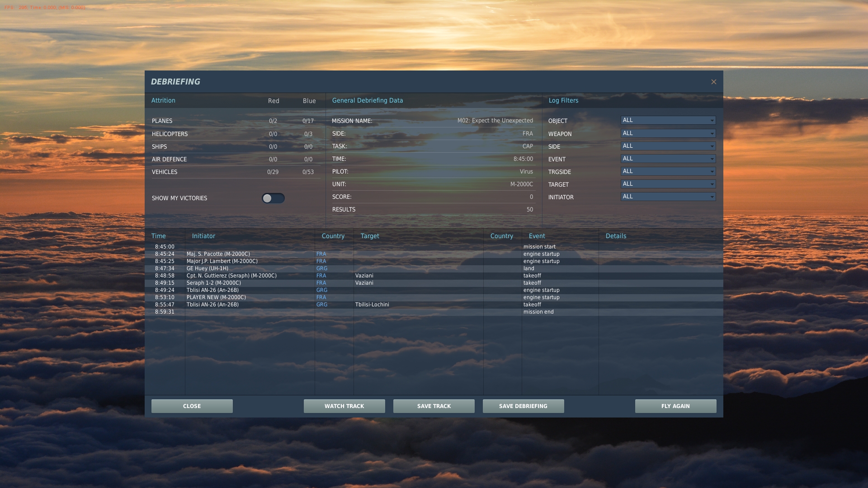Screen dimensions: 868x488
Task: Click the SAVE DEBRIEFING button
Action: [x=524, y=406]
